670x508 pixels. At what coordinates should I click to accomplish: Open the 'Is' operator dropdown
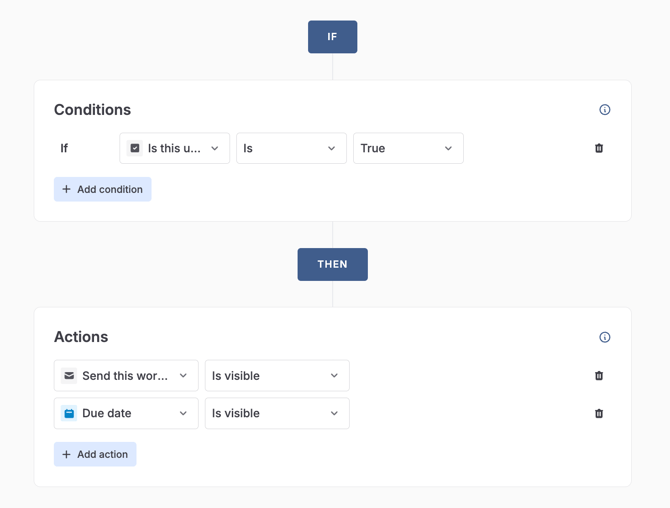point(291,148)
